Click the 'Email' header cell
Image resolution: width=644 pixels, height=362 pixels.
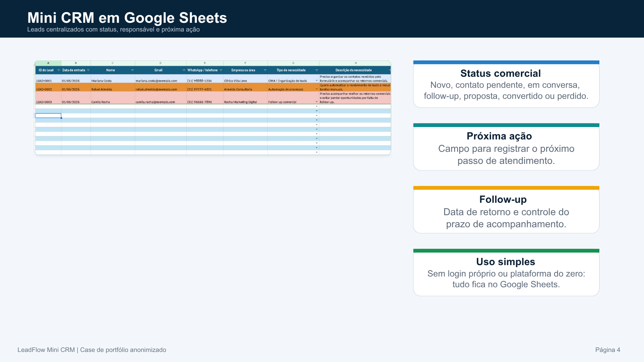tap(161, 70)
